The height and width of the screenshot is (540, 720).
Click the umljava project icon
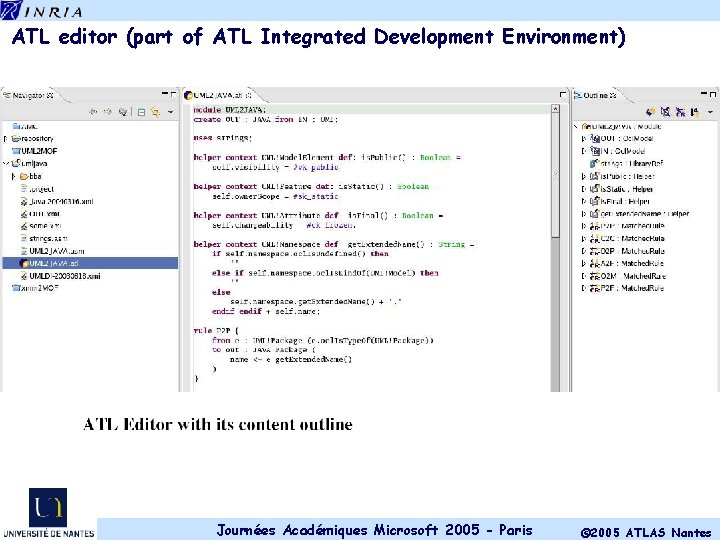click(x=16, y=163)
